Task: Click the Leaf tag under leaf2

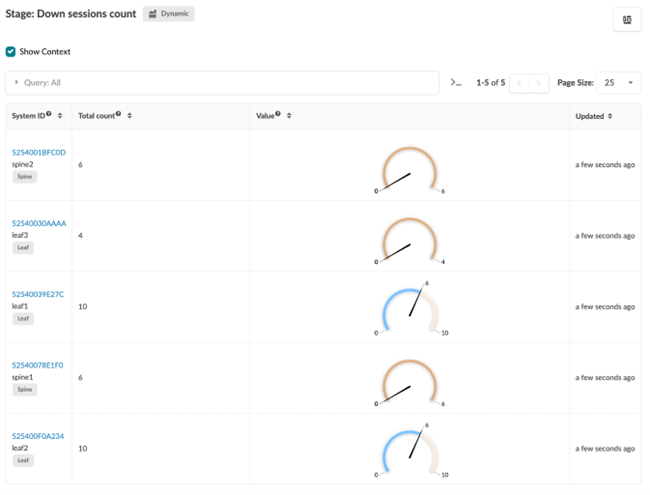Action: click(x=23, y=460)
